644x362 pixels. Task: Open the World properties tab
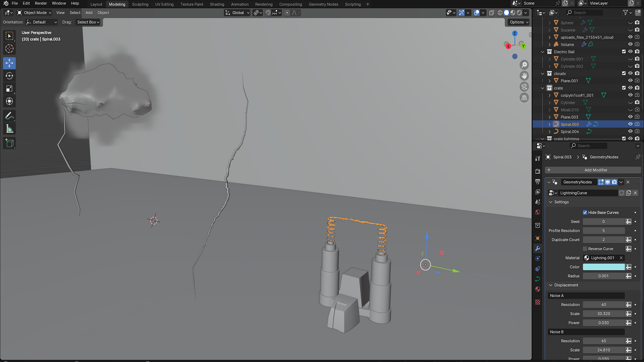[538, 212]
